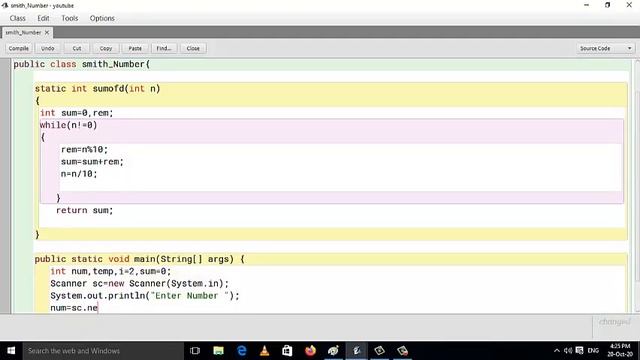Click the line 'sum=sum+rem;'

[92, 162]
